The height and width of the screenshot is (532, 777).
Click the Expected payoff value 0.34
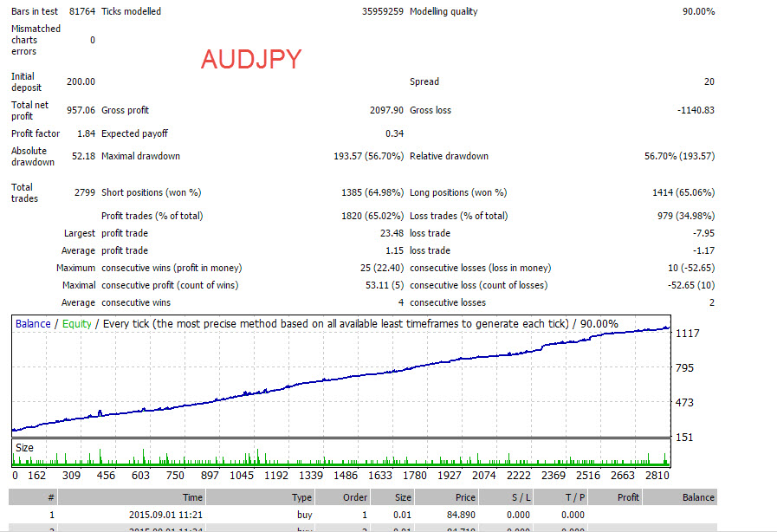coord(394,133)
